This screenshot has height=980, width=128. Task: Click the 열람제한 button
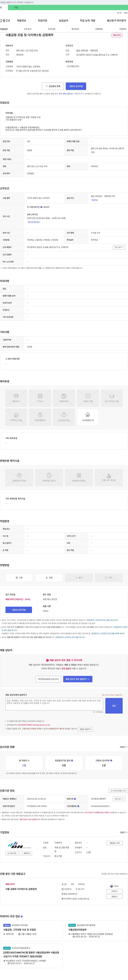click(26, 853)
